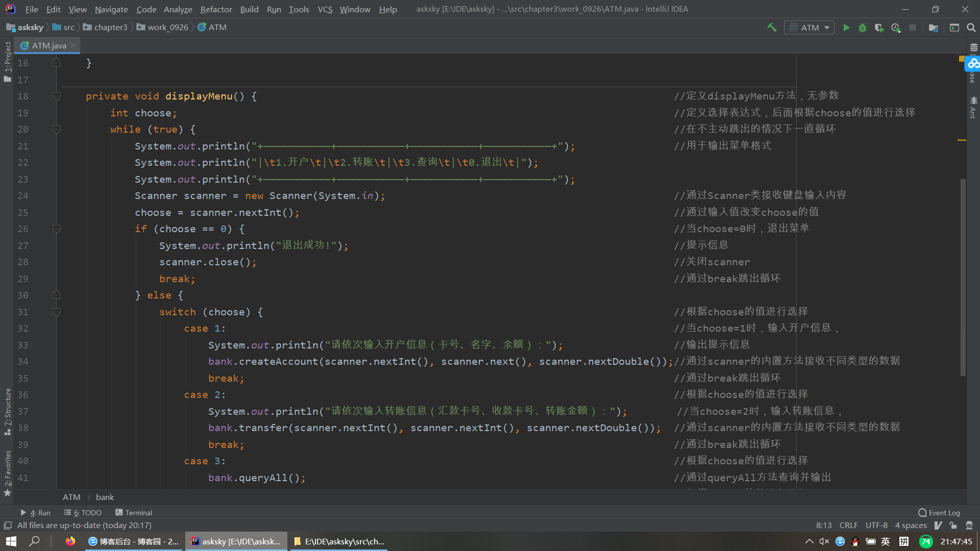Image resolution: width=980 pixels, height=551 pixels.
Task: Open Project Structure icon in toolbar
Action: (x=934, y=28)
